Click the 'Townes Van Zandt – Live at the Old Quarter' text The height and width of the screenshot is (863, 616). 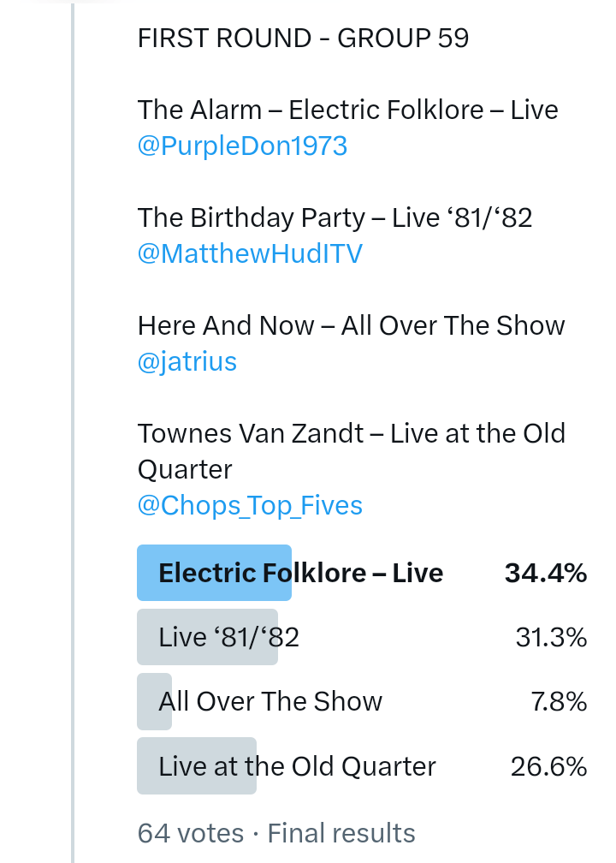tap(351, 434)
